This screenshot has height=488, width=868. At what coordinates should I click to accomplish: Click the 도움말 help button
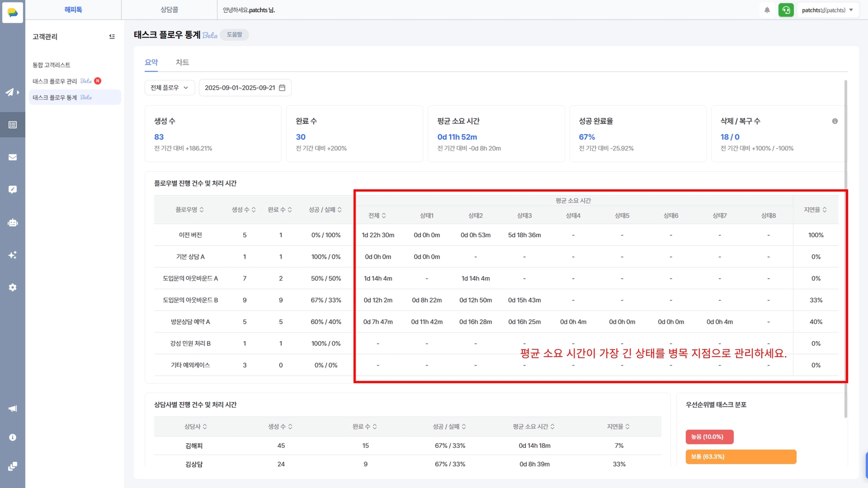tap(234, 35)
